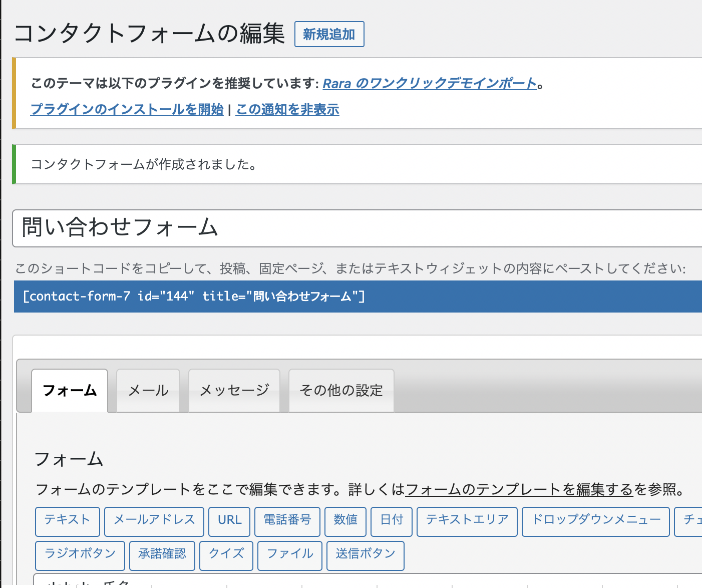
Task: Open the Rara のワンクリックデモインポート link
Action: pyautogui.click(x=430, y=83)
